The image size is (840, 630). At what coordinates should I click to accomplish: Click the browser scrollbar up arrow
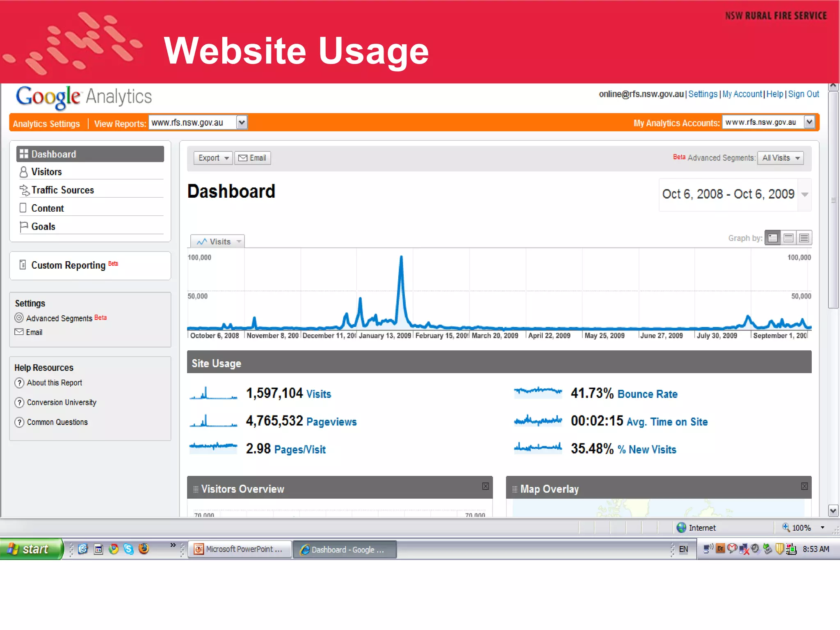(833, 87)
